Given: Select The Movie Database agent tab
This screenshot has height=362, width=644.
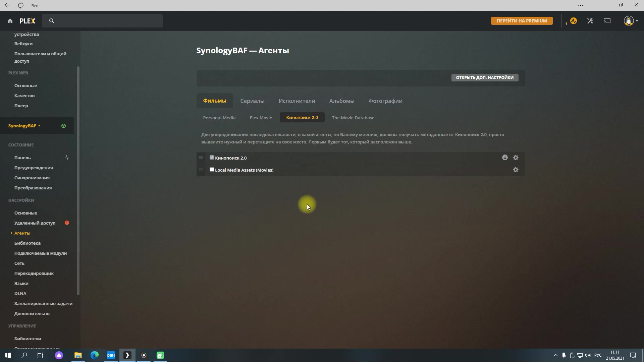Looking at the screenshot, I should click(x=353, y=118).
